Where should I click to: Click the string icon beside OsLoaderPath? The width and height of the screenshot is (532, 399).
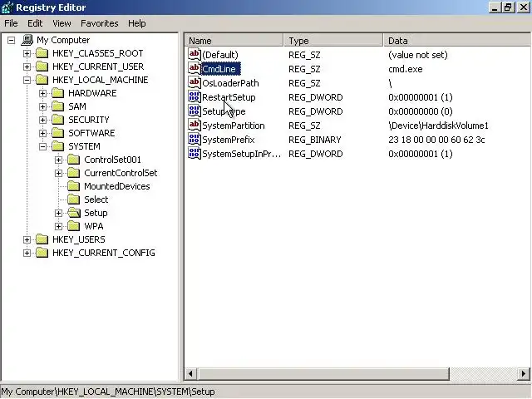pyautogui.click(x=195, y=83)
